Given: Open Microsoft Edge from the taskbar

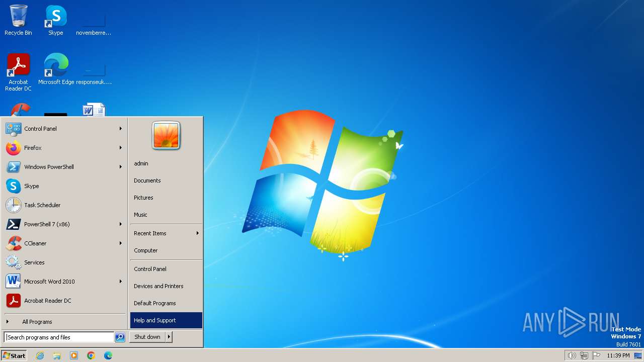Looking at the screenshot, I should (108, 355).
